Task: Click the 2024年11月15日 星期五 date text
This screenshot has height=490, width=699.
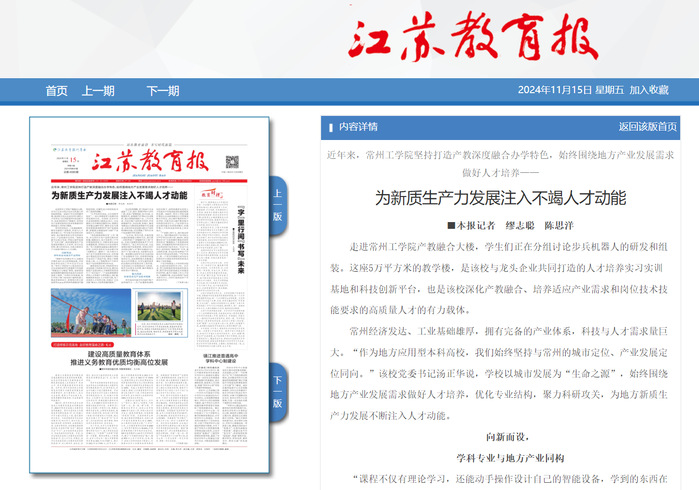Action: (x=571, y=90)
